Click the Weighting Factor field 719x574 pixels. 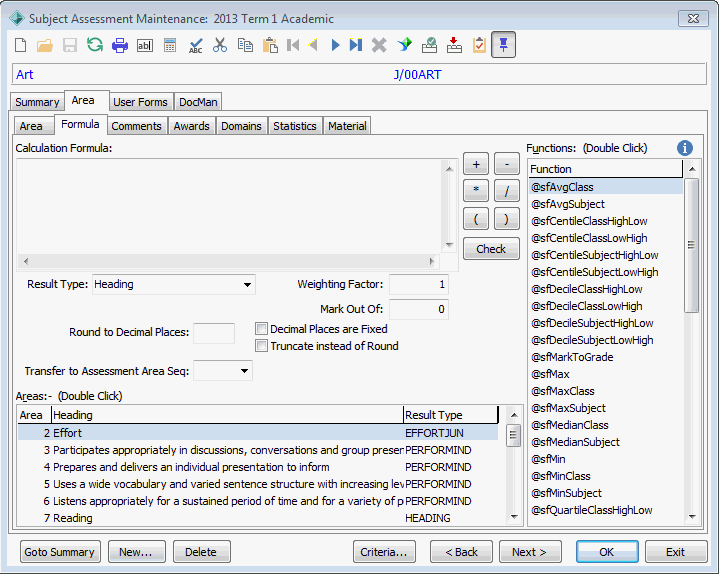tap(419, 284)
